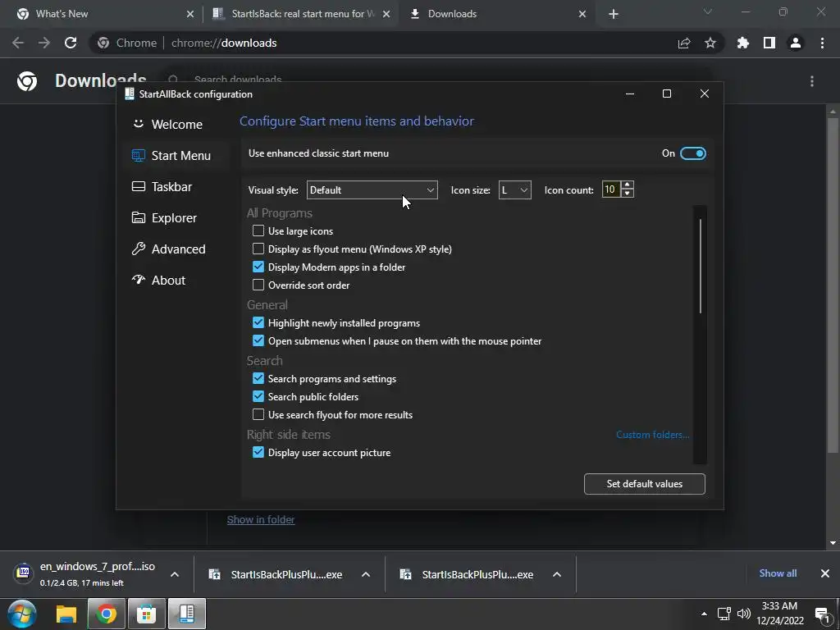Increase the Icon count value
The width and height of the screenshot is (840, 630).
(628, 185)
